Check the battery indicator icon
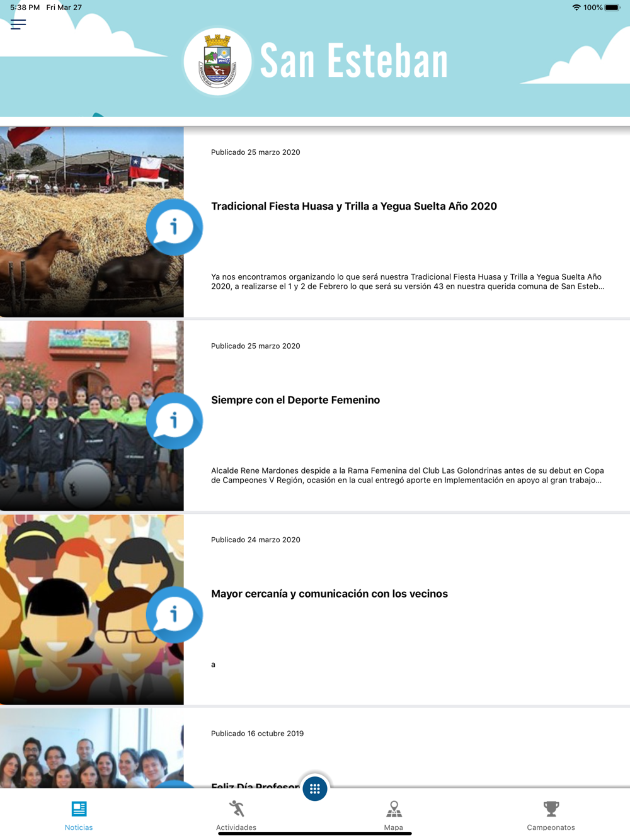 (x=612, y=8)
